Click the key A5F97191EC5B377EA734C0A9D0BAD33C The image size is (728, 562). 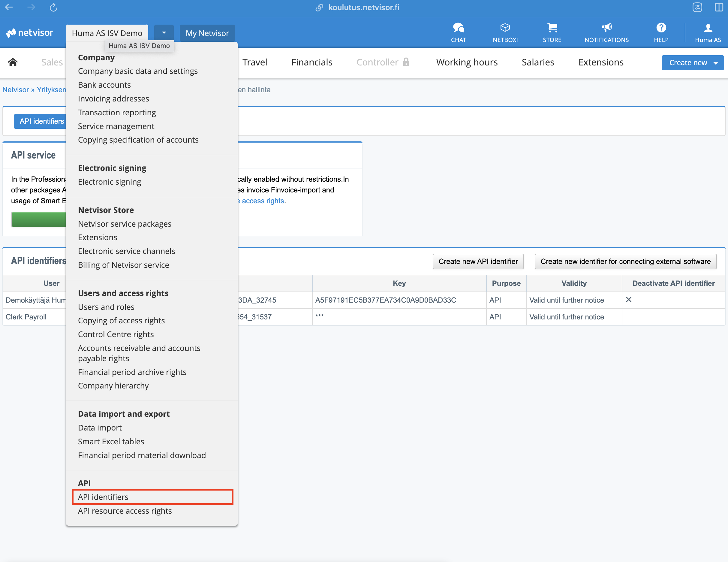pyautogui.click(x=386, y=300)
